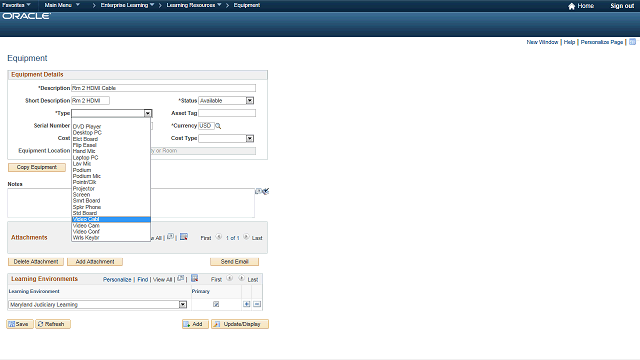Screen dimensions: 640x360
Task: Click Personalize Page link
Action: point(602,42)
